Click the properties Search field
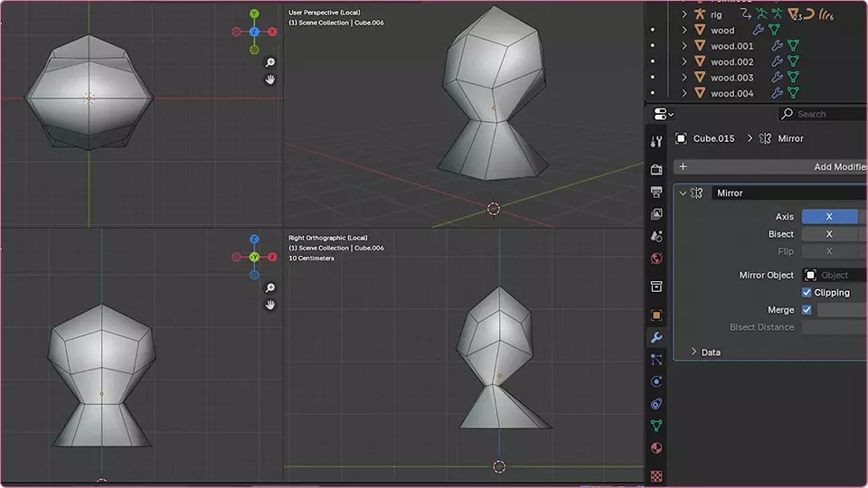 tap(823, 114)
